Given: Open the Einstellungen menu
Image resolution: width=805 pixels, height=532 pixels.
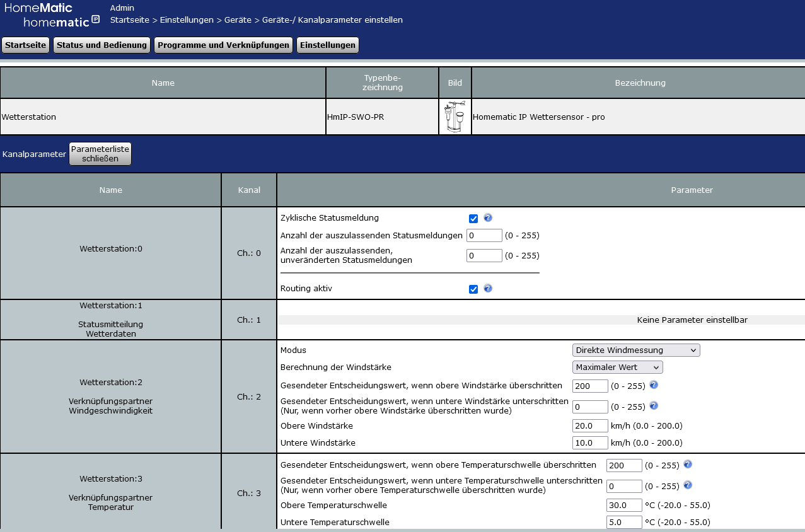Looking at the screenshot, I should pos(327,45).
